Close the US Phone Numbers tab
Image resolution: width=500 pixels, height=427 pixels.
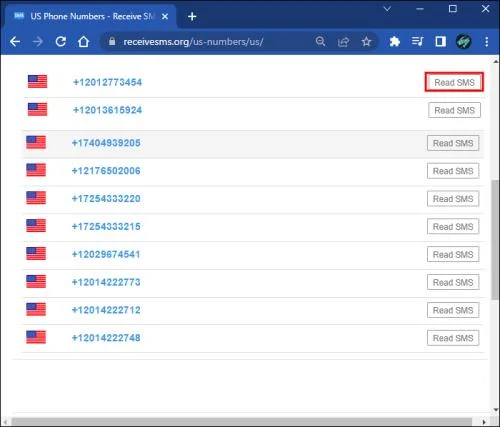(165, 16)
